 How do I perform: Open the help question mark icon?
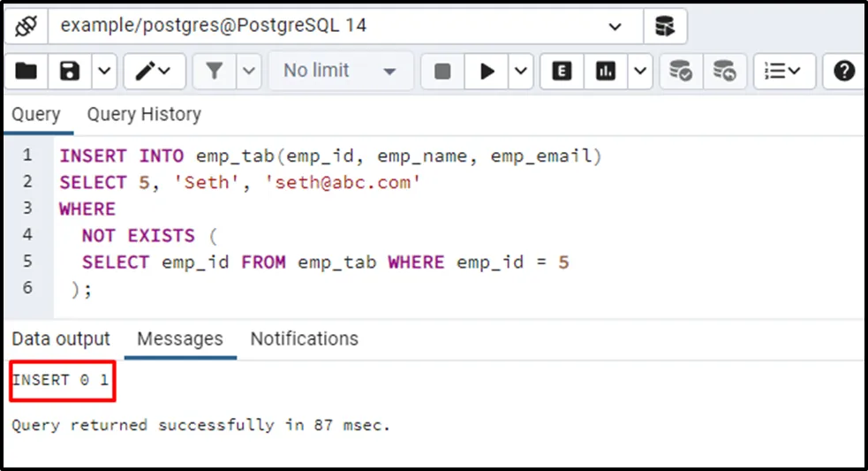(x=844, y=71)
